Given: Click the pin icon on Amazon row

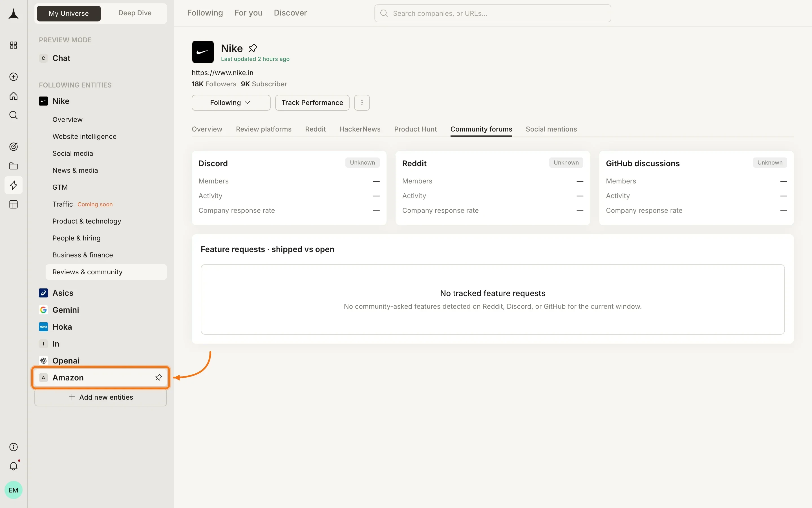Looking at the screenshot, I should 158,377.
